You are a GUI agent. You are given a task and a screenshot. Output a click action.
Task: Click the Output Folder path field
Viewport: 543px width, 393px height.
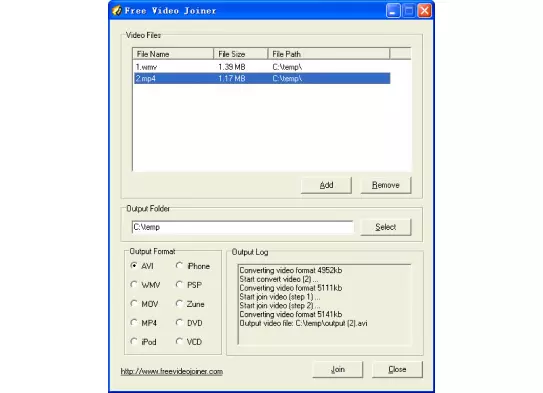tap(243, 227)
